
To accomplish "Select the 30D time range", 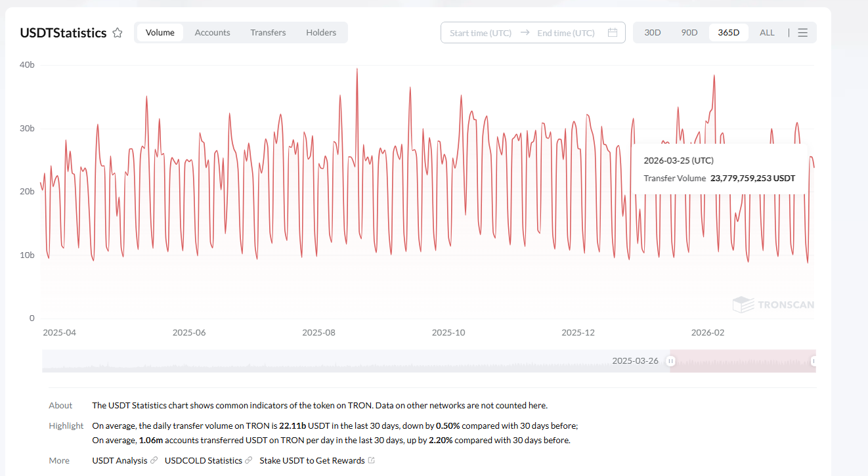I will point(653,33).
